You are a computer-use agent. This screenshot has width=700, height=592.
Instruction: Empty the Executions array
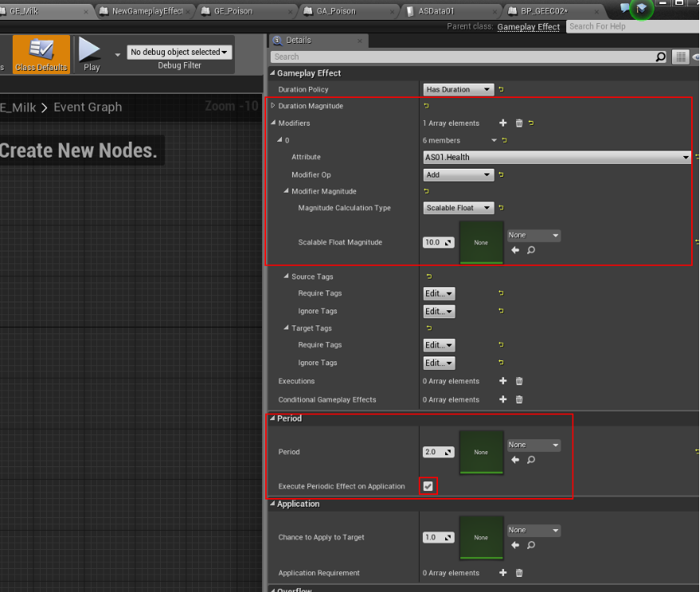click(518, 381)
